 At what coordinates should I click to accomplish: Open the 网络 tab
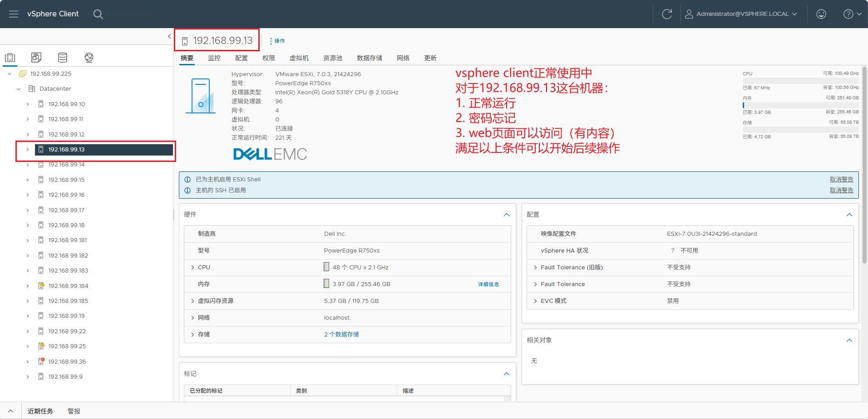pyautogui.click(x=403, y=58)
